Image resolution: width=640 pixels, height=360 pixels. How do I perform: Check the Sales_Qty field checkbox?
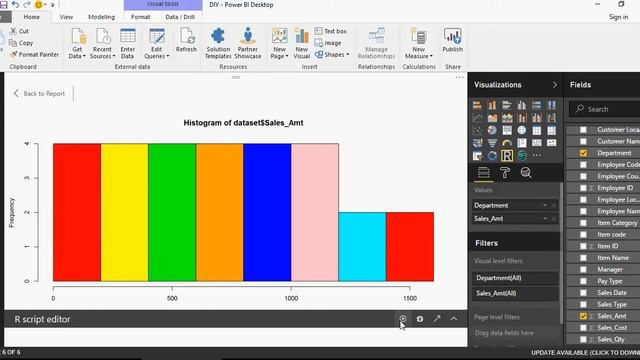[x=583, y=339]
